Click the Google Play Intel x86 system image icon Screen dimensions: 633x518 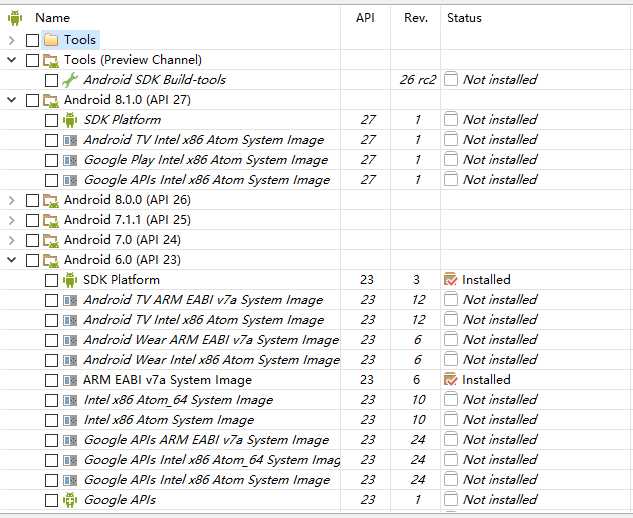pos(70,160)
